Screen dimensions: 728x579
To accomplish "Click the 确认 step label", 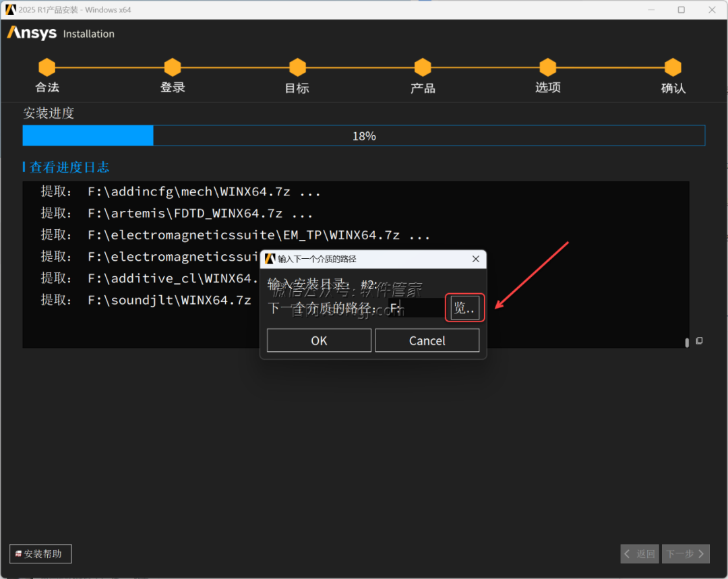I will coord(673,88).
